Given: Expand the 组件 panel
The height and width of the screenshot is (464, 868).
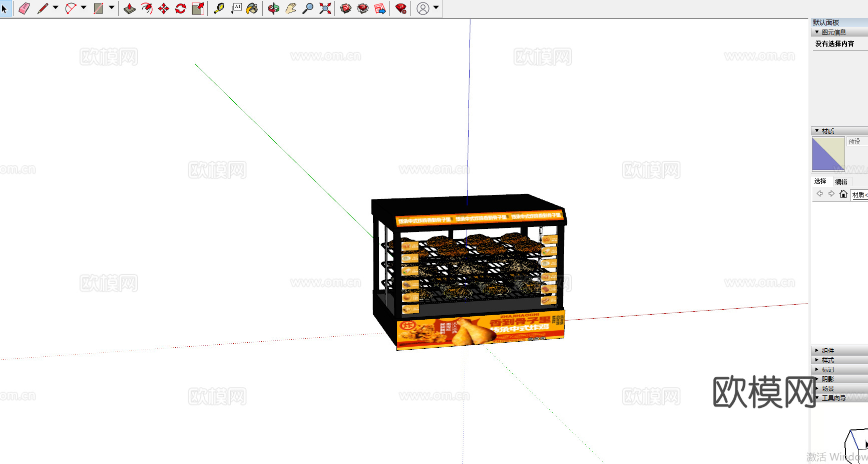Looking at the screenshot, I should (x=839, y=351).
